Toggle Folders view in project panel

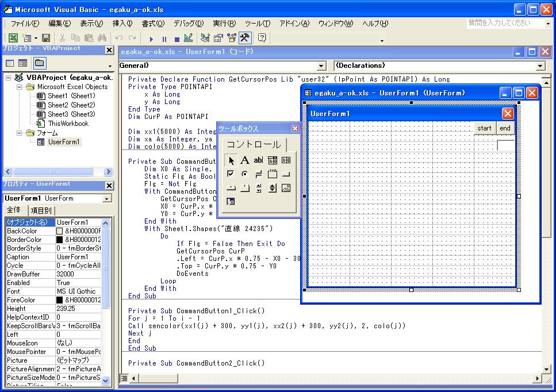coord(39,63)
